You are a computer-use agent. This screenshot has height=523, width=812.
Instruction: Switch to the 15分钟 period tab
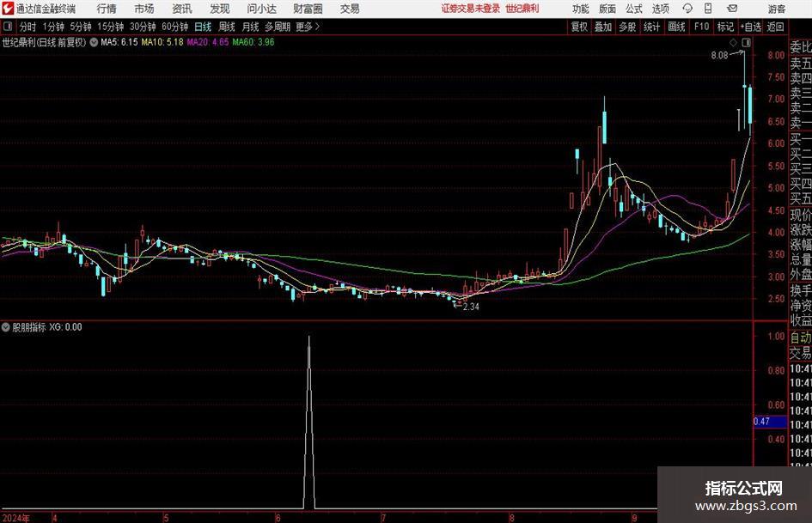click(x=110, y=27)
